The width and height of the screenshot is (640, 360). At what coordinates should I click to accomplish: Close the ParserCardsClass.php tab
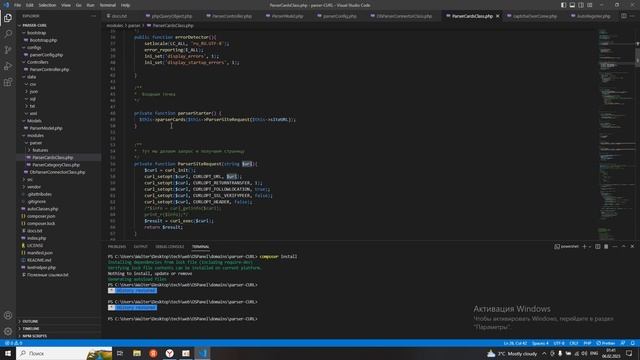click(x=498, y=16)
